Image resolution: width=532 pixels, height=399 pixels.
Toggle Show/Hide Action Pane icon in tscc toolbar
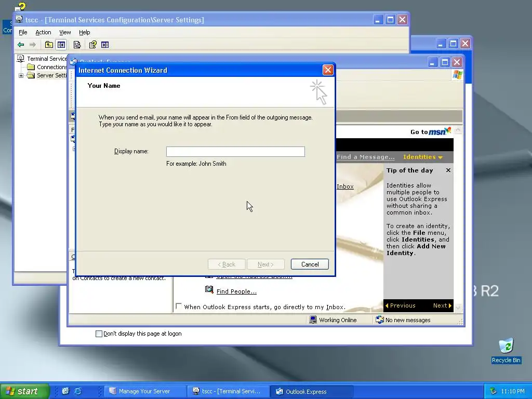tap(105, 45)
